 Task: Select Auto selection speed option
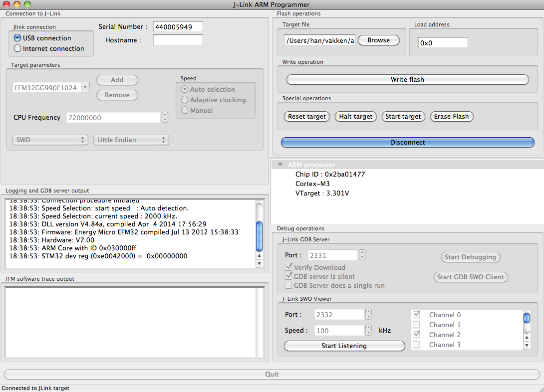pos(185,89)
